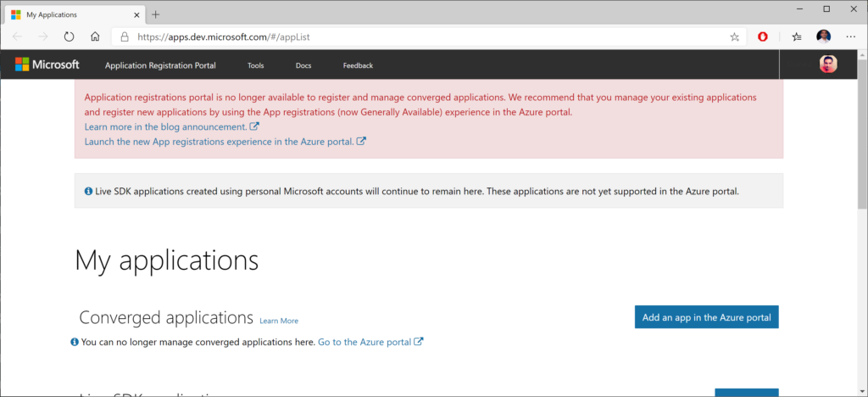Open the Favorites list icon
The height and width of the screenshot is (397, 868).
click(x=797, y=37)
